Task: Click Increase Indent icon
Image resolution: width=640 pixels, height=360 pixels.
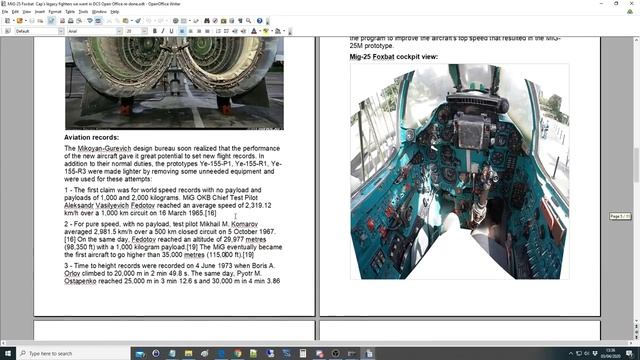Action: [243, 31]
